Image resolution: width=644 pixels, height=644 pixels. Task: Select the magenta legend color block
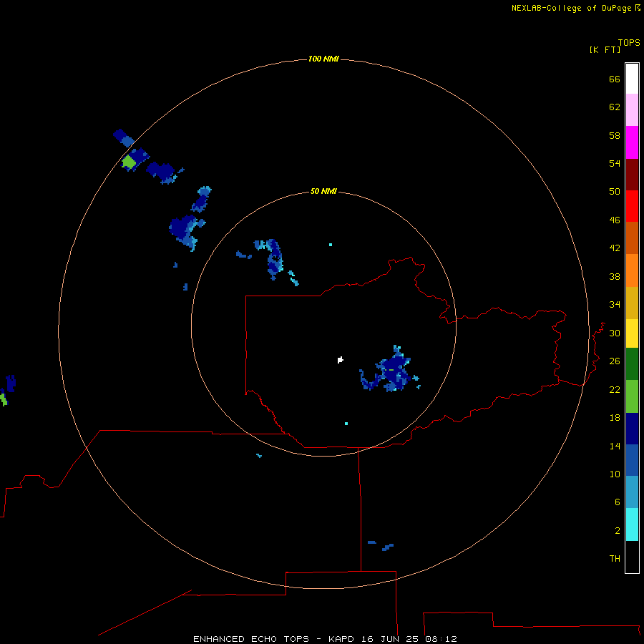tap(632, 142)
